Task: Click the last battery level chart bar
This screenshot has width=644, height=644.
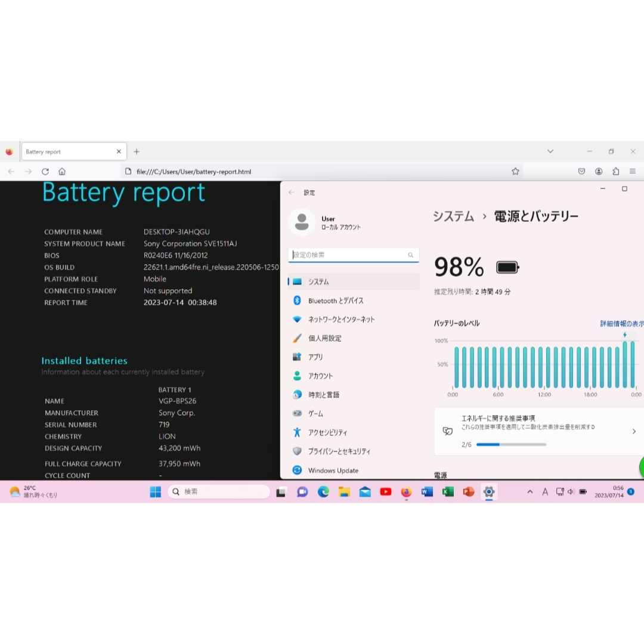Action: point(633,364)
